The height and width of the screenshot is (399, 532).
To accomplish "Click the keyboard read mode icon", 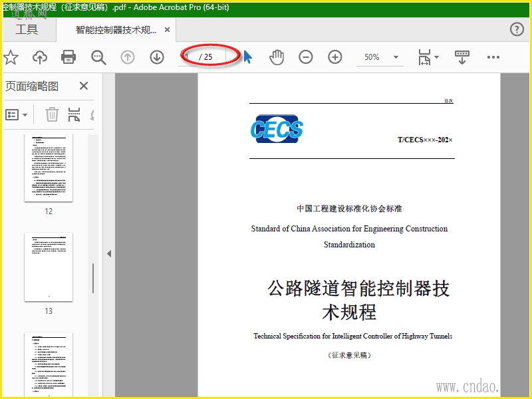I will [x=462, y=57].
